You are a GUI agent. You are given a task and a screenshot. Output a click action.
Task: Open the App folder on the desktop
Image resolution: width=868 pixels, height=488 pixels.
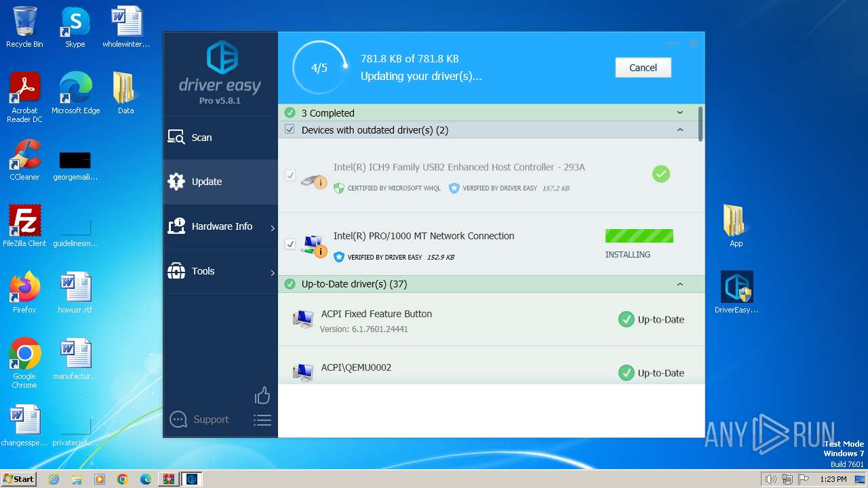tap(736, 226)
